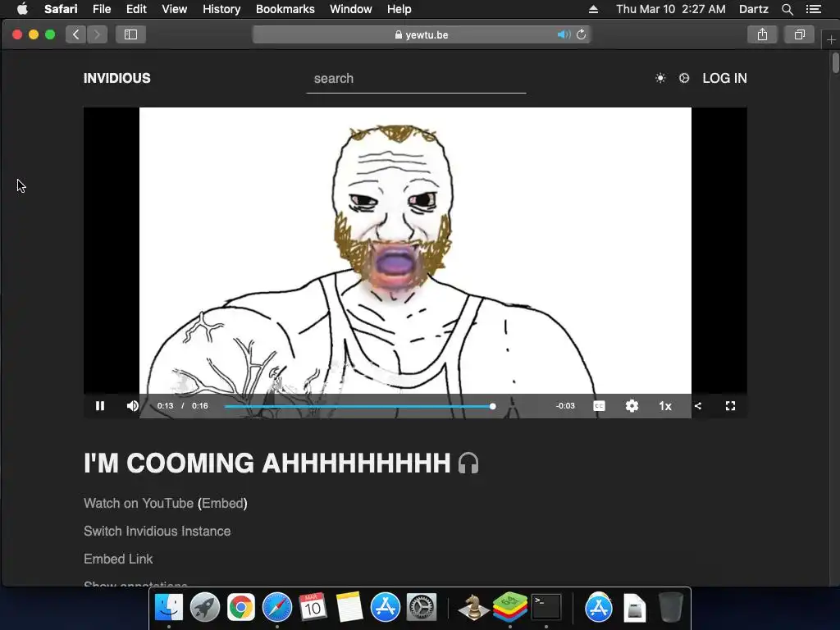Enter fullscreen video mode
The height and width of the screenshot is (630, 840).
tap(730, 406)
